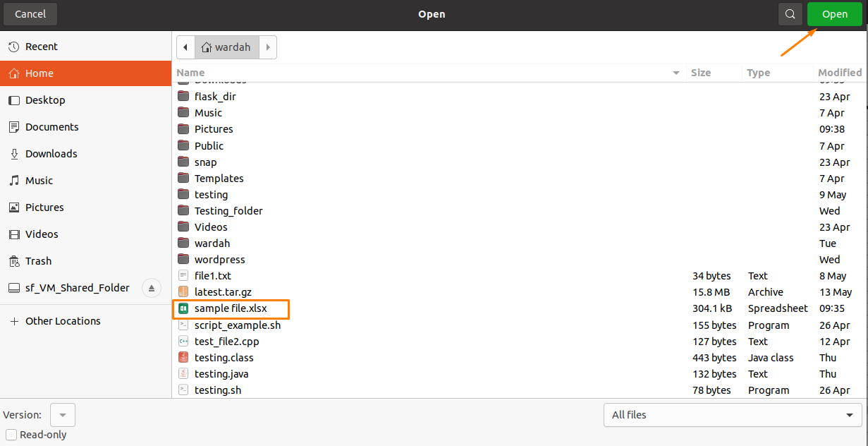Click the 304.1 kB size value

(712, 308)
